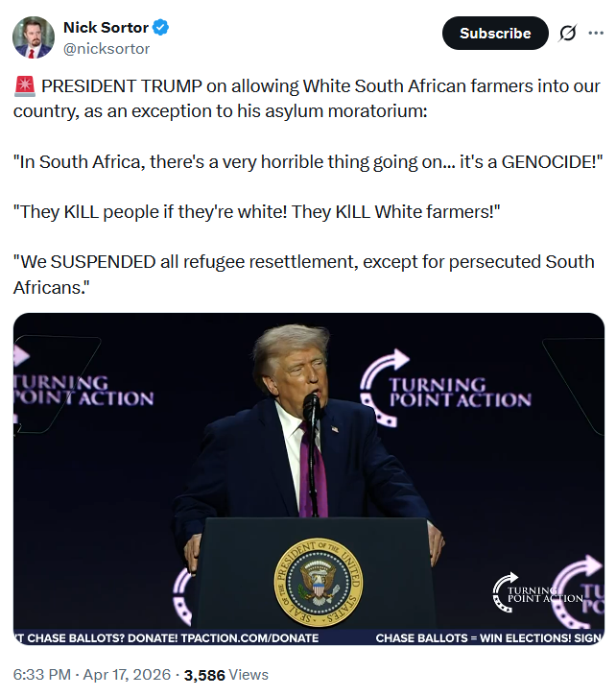Open the Nick Sortor display name link
This screenshot has height=696, width=616.
point(106,28)
